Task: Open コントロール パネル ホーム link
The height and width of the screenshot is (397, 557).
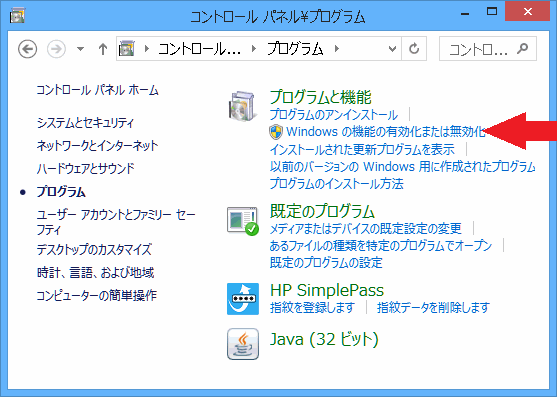Action: coord(97,90)
